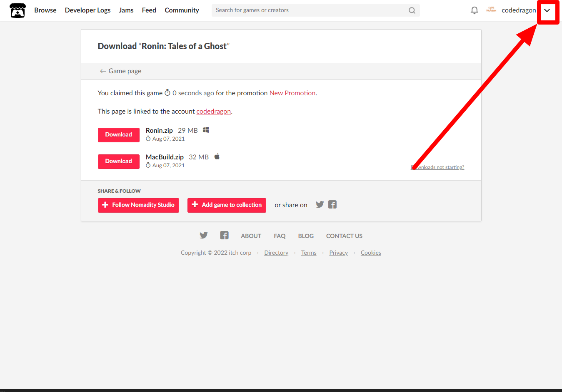Click the 29 MB size label

(x=188, y=131)
